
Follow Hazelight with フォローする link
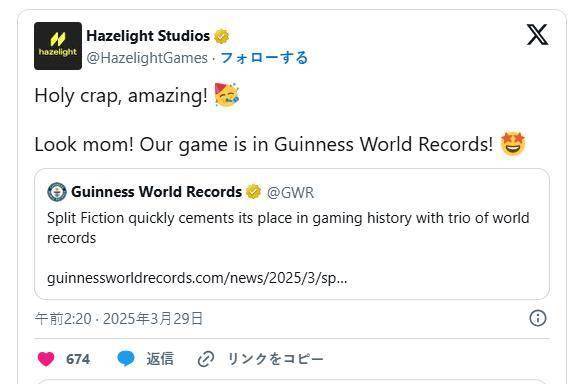pyautogui.click(x=264, y=58)
